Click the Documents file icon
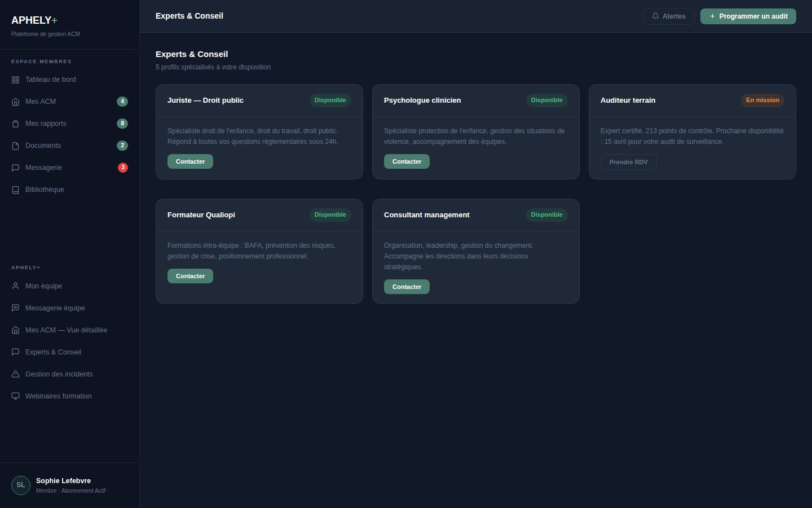The height and width of the screenshot is (508, 812). click(16, 146)
